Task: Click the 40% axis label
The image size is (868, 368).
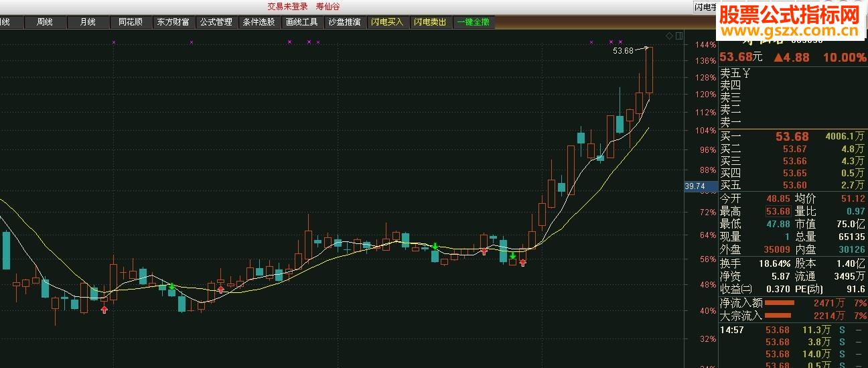Action: (x=708, y=310)
